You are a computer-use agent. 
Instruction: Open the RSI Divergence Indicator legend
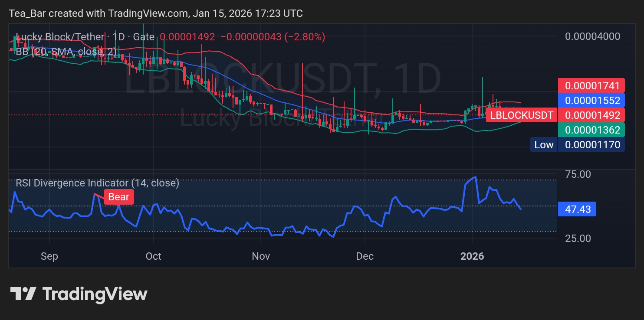98,183
